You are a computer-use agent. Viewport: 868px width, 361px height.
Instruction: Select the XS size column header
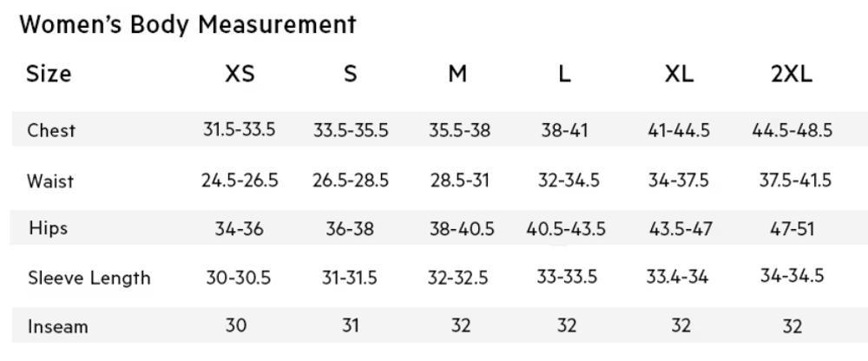(x=240, y=74)
